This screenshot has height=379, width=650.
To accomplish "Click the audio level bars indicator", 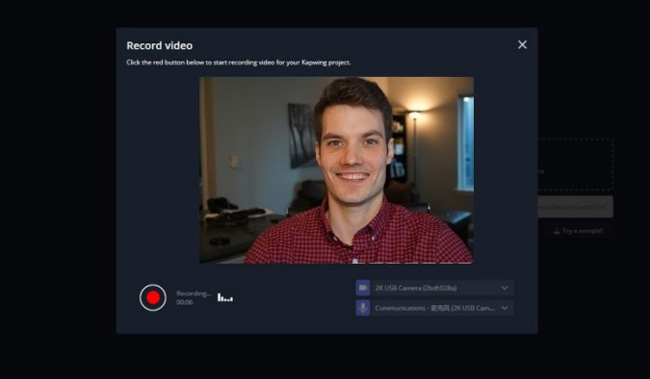I will [225, 297].
